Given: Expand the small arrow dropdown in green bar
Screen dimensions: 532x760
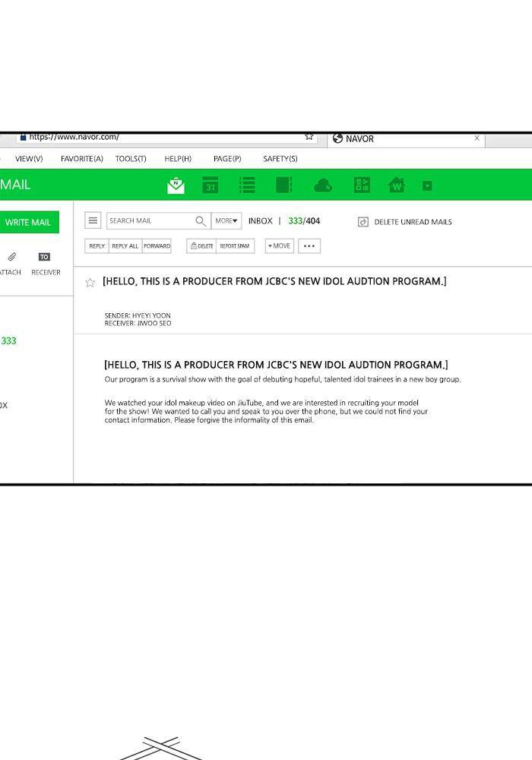Looking at the screenshot, I should [x=427, y=185].
